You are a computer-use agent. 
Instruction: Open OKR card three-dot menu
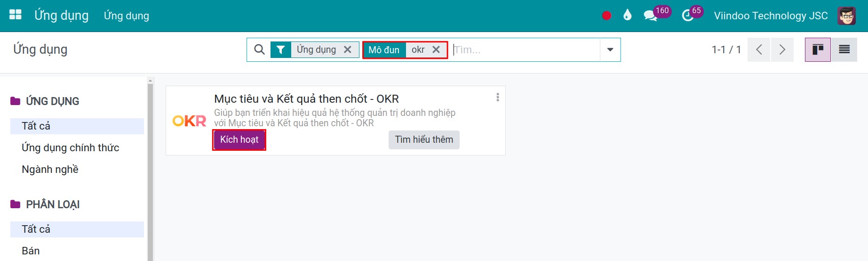tap(498, 97)
